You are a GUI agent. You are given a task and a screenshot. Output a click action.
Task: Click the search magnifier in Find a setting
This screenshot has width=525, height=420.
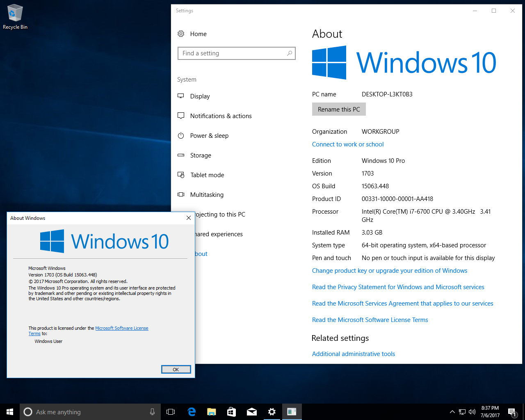[x=290, y=53]
